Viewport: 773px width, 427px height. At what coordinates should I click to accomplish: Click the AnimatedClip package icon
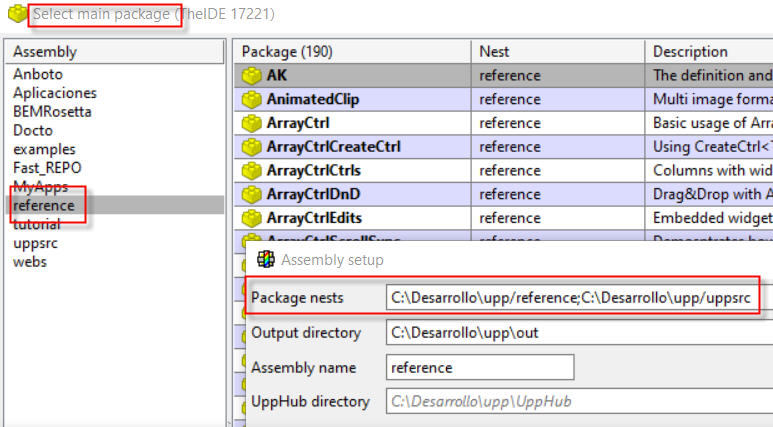(x=251, y=99)
